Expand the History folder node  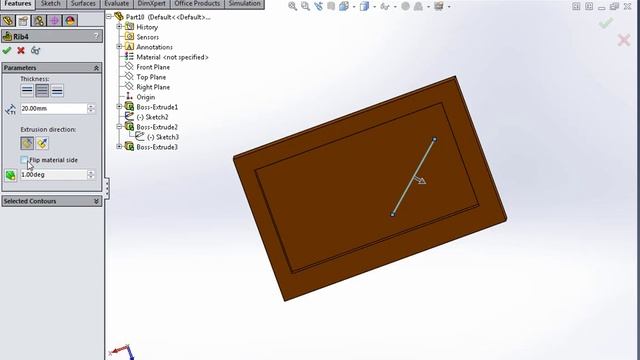[119, 27]
